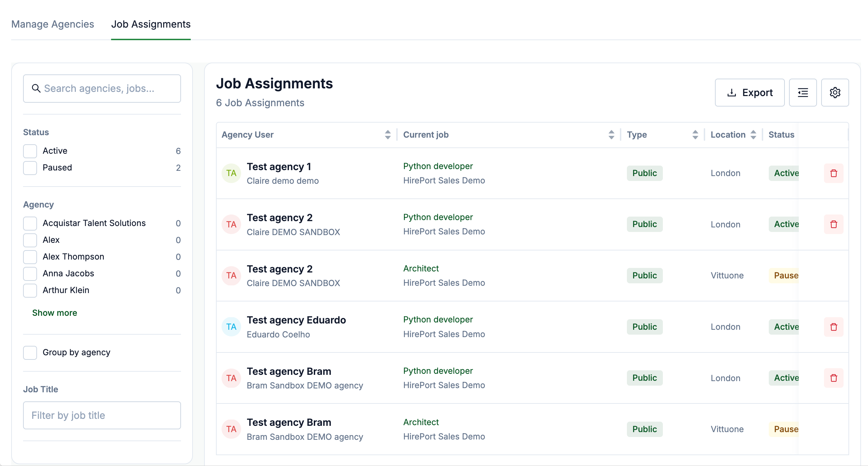Check the Arthur Klein agency filter

tap(30, 290)
